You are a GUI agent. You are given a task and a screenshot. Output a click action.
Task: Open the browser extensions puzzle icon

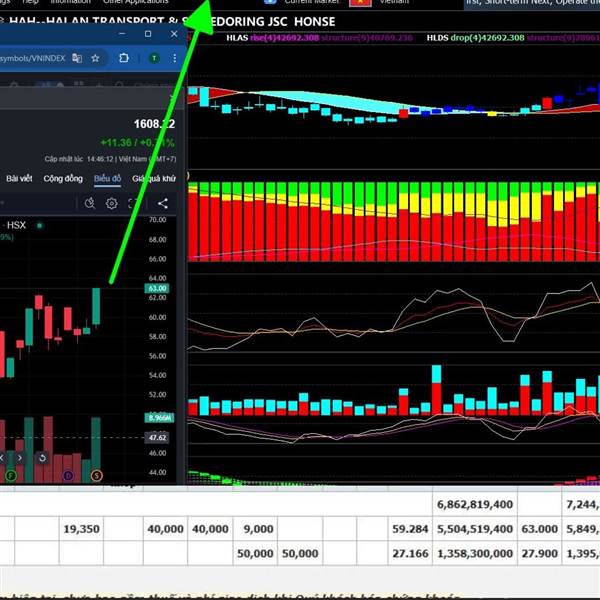coord(124,58)
